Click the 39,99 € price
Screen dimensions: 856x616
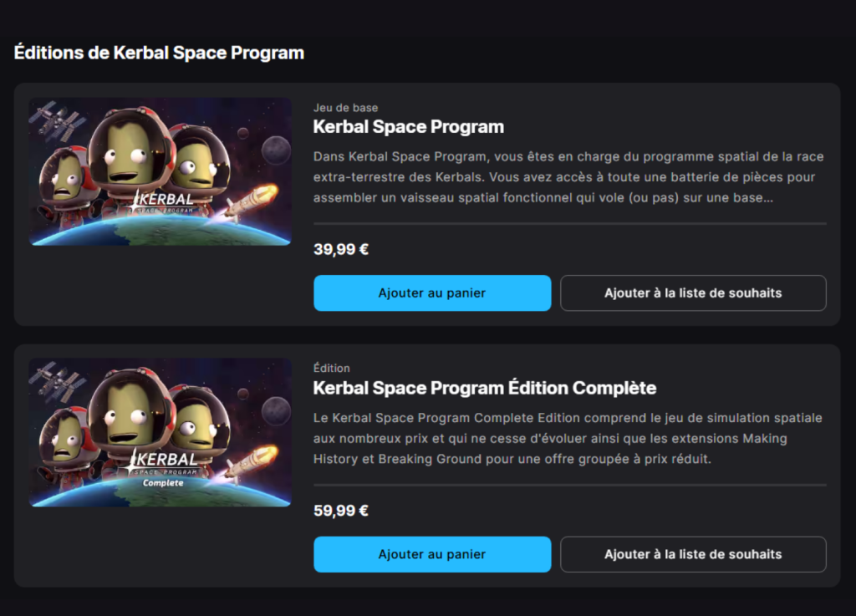(x=341, y=249)
